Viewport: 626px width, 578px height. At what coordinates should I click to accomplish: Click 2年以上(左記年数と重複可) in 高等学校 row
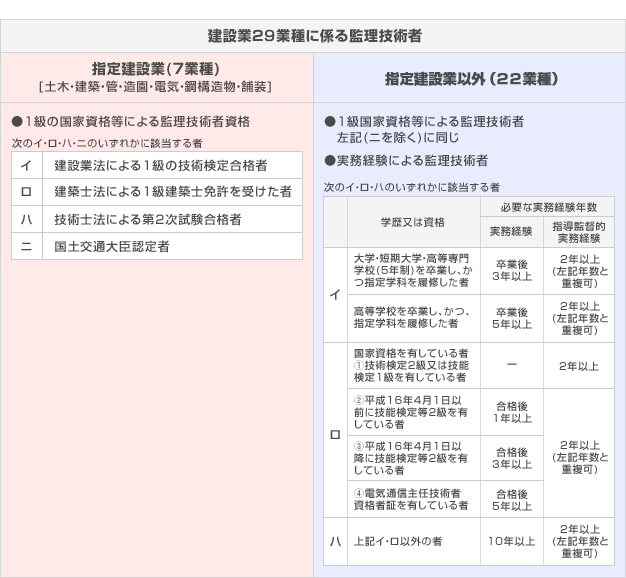click(579, 318)
